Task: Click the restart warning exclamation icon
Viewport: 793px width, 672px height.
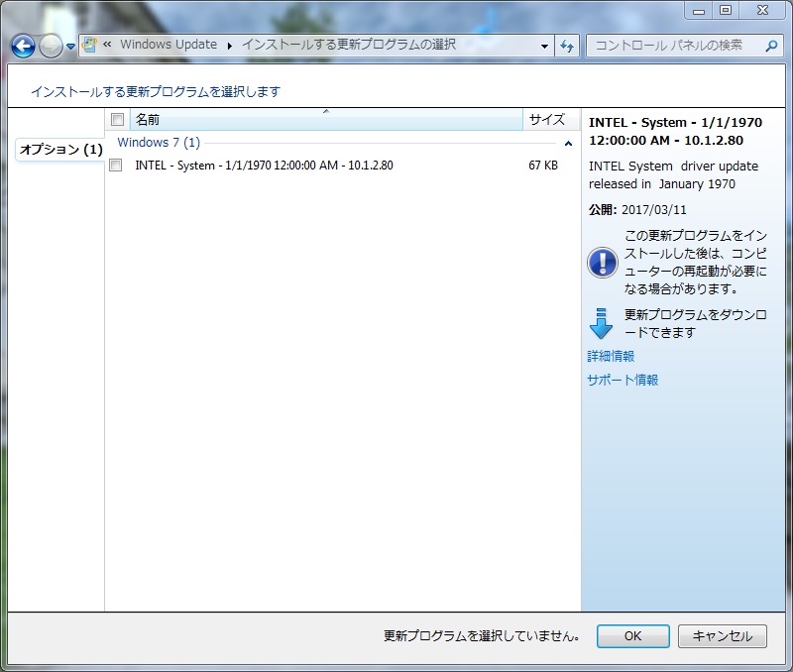Action: [x=603, y=263]
